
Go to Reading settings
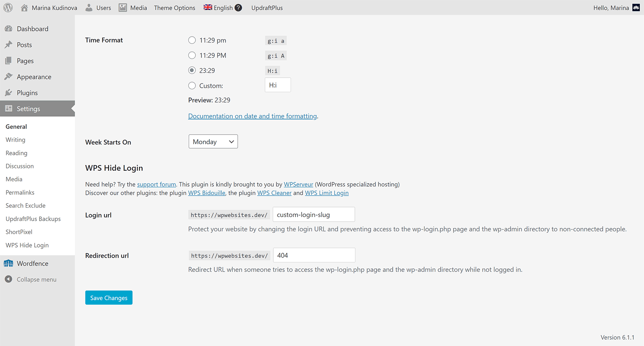point(17,153)
